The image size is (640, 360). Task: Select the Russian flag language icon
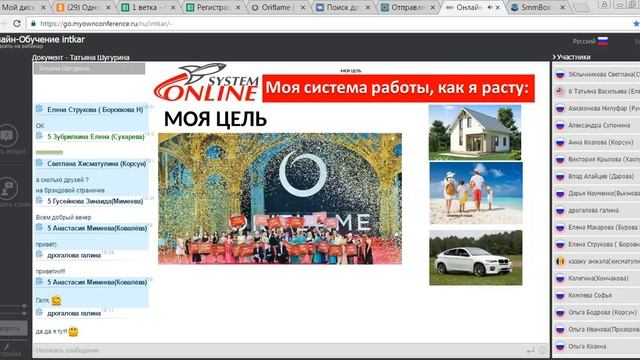pos(603,41)
